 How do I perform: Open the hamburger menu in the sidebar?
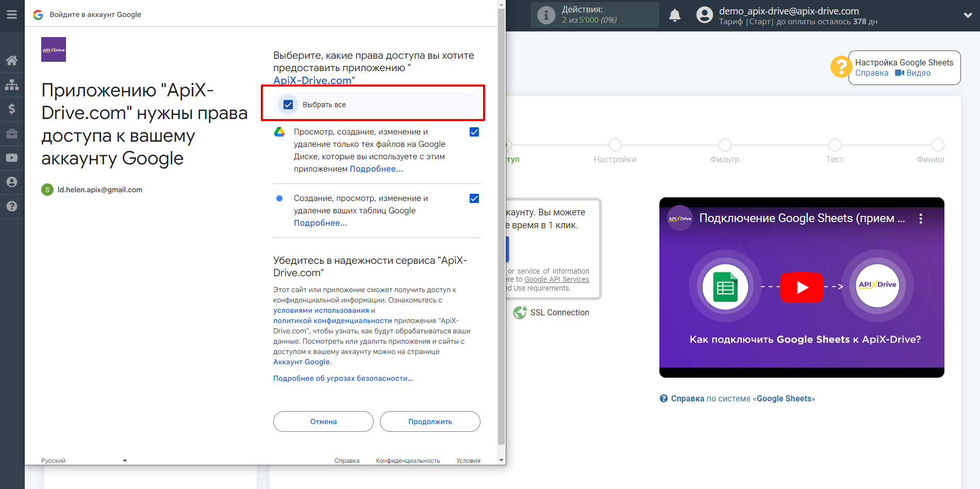12,14
